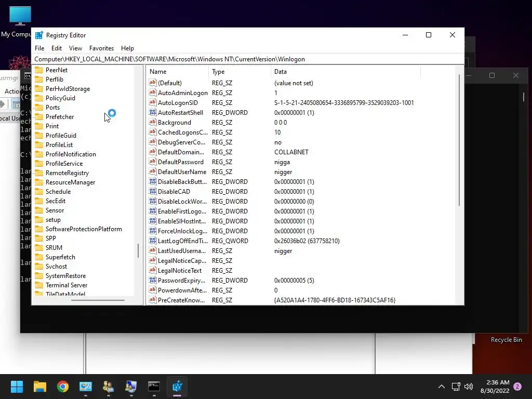Click the ForceUnlockLog... value name

(x=182, y=231)
